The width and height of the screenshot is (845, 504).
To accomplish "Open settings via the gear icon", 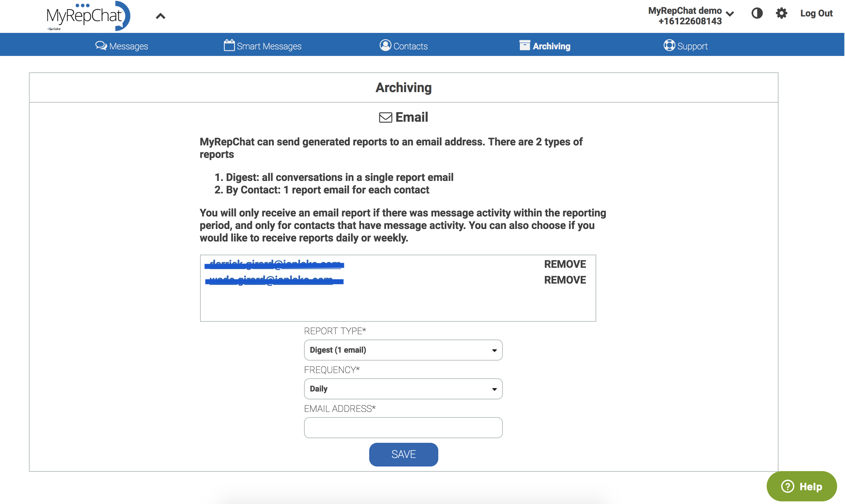I will click(x=781, y=13).
